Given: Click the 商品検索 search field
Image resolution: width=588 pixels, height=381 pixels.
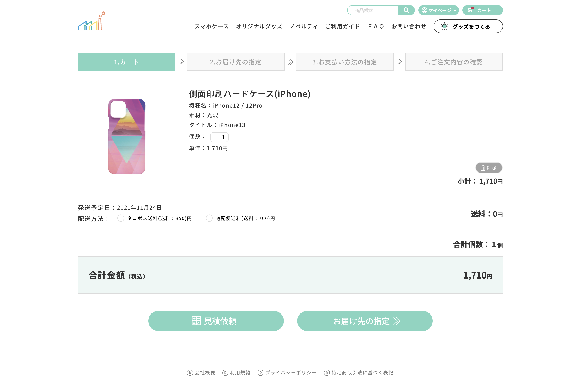Looking at the screenshot, I should coord(373,10).
